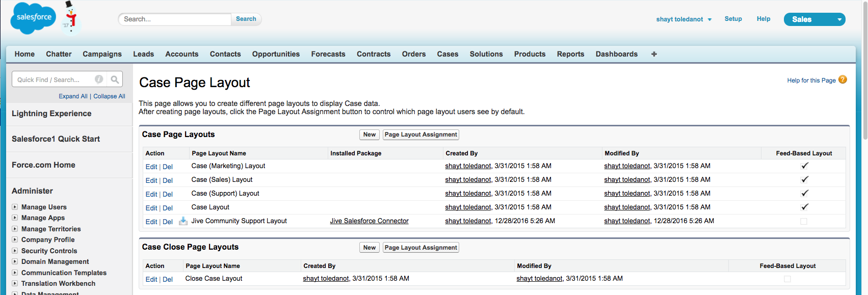The height and width of the screenshot is (295, 868).
Task: Toggle Feed-Based checkbox for Close Case Layout
Action: [x=787, y=279]
